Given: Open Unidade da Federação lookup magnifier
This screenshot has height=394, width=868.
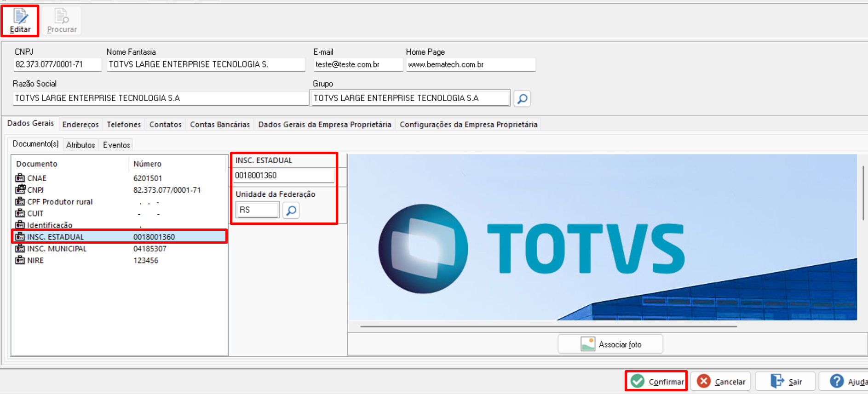Looking at the screenshot, I should 291,210.
